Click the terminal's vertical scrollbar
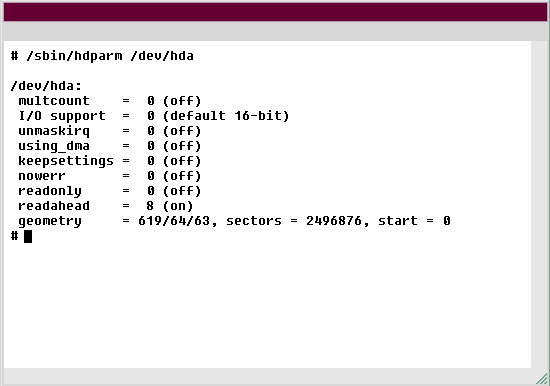This screenshot has width=550, height=386. tap(538, 204)
